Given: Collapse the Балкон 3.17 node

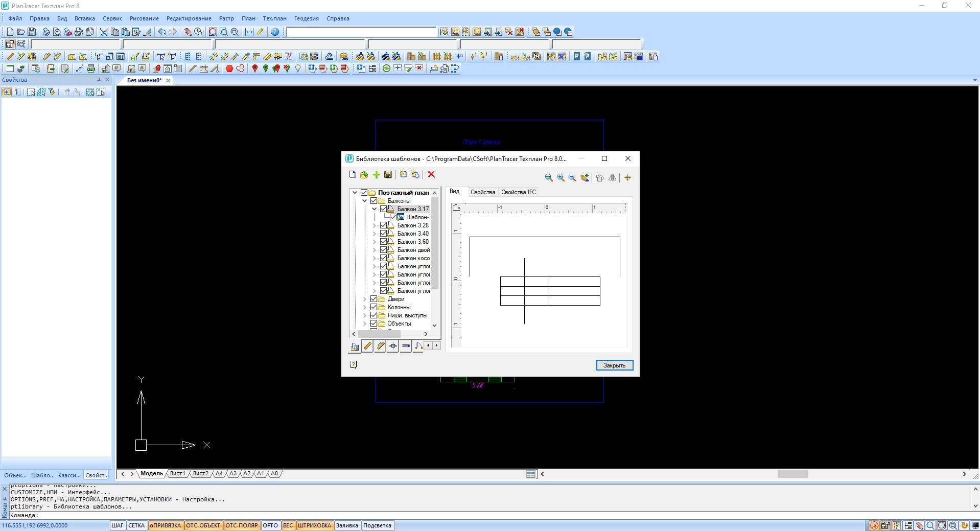Looking at the screenshot, I should pos(374,209).
